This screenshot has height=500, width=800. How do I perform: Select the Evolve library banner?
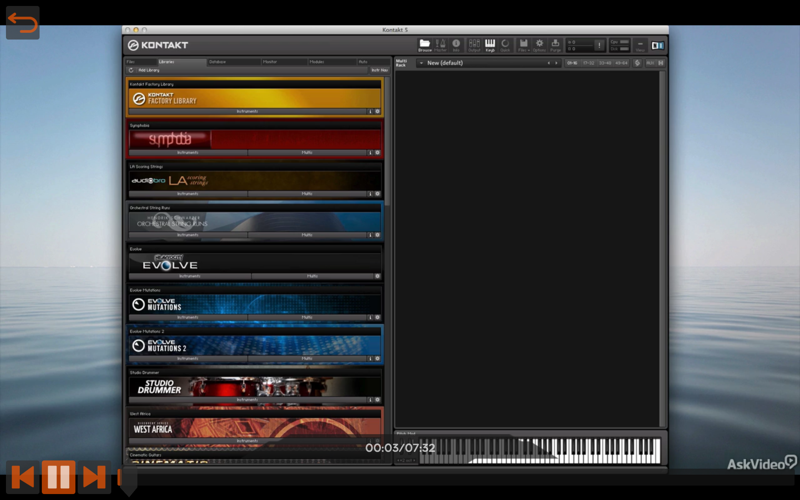(x=255, y=263)
